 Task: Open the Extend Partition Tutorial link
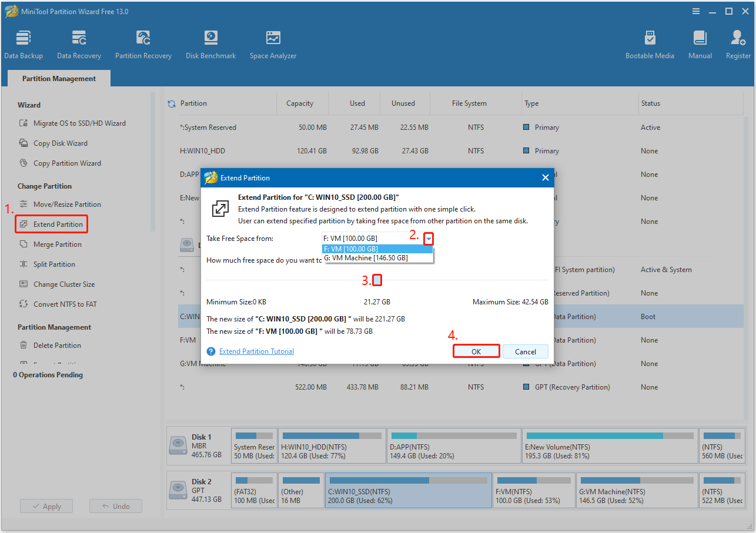click(256, 351)
